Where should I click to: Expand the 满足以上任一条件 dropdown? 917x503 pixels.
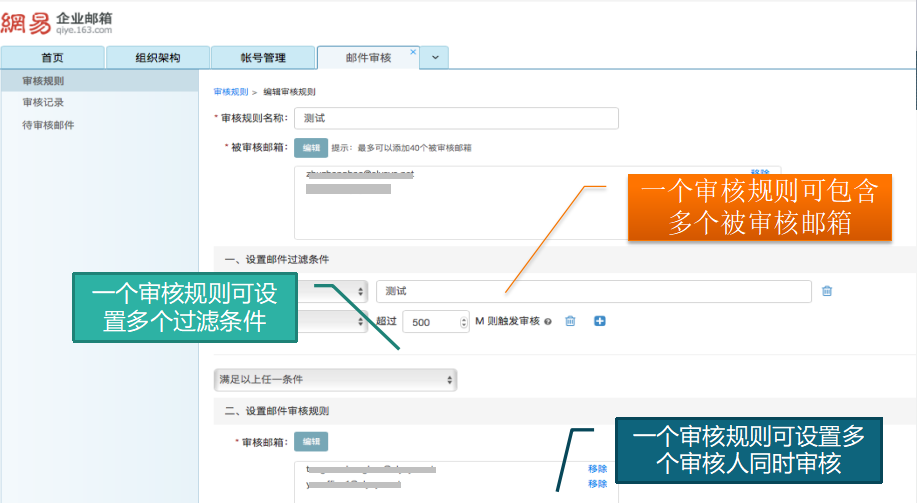pos(336,380)
